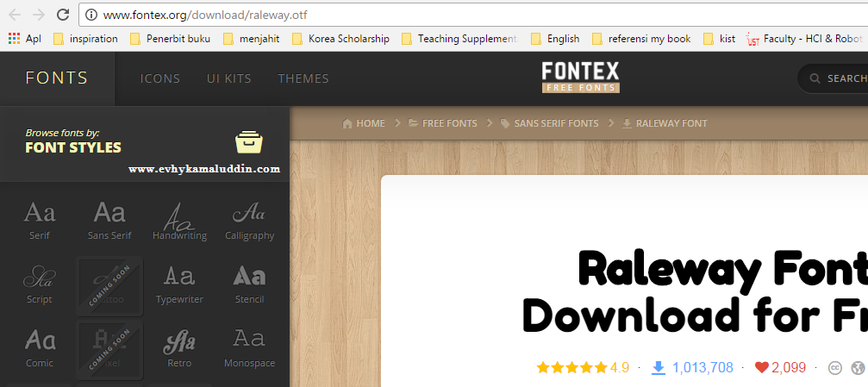The height and width of the screenshot is (387, 868).
Task: Click the browser reload button
Action: tap(63, 15)
